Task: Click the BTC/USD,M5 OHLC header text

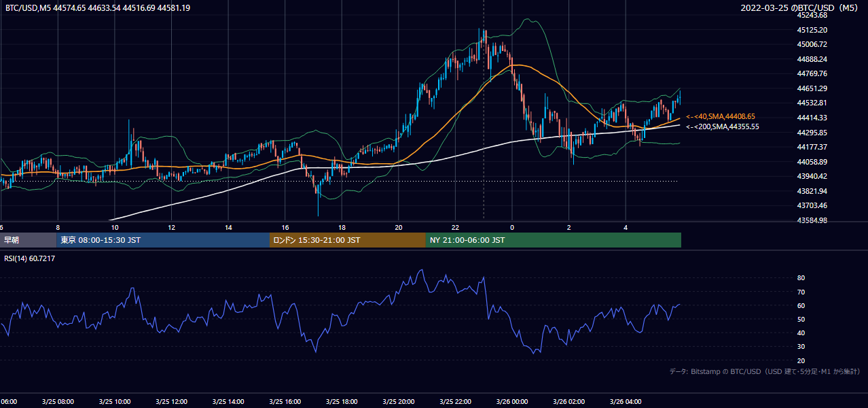Action: (x=97, y=8)
